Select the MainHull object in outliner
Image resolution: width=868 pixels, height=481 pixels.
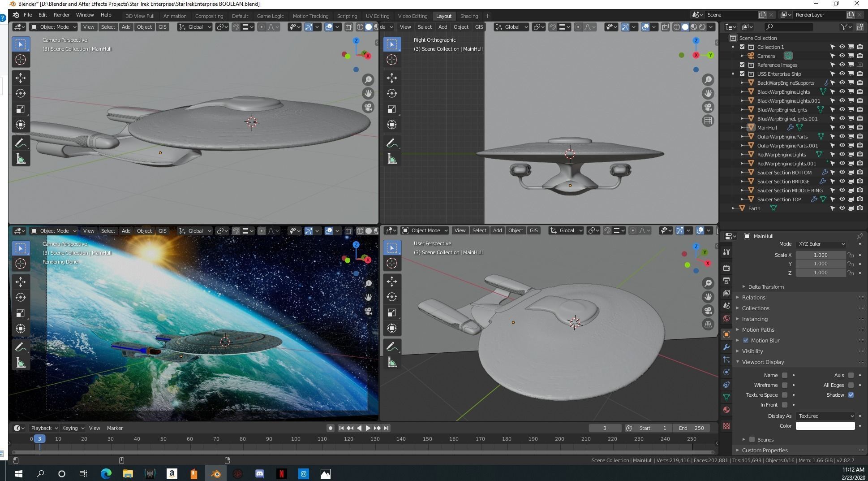pos(767,128)
